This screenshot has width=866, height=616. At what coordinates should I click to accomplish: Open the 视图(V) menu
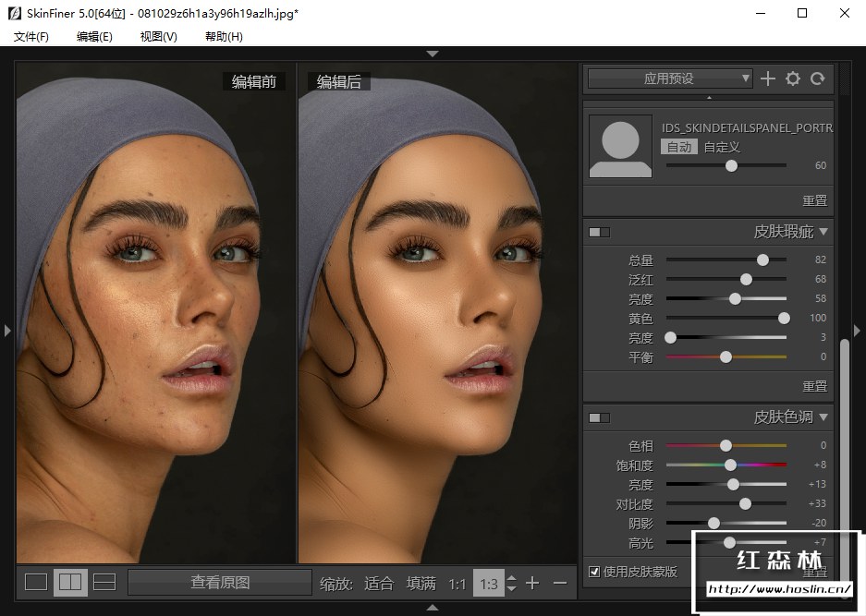(158, 36)
